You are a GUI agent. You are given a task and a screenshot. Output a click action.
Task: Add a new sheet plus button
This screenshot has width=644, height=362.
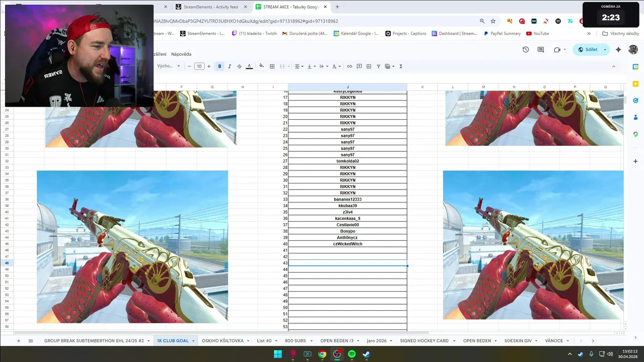pyautogui.click(x=19, y=341)
